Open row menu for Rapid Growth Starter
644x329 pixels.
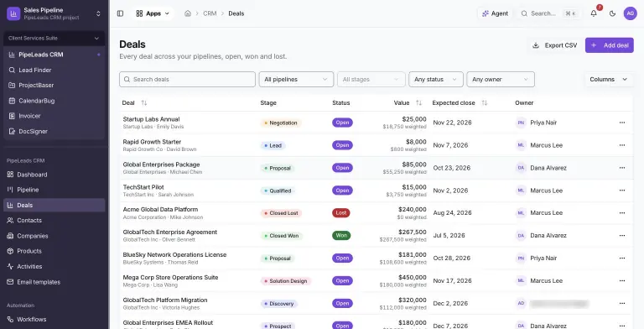tap(622, 145)
